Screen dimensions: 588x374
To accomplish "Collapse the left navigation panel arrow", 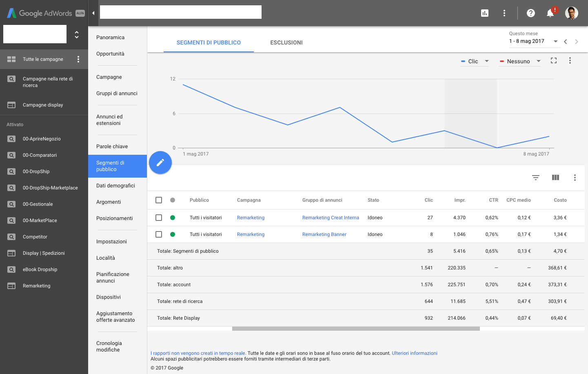I will pos(93,13).
